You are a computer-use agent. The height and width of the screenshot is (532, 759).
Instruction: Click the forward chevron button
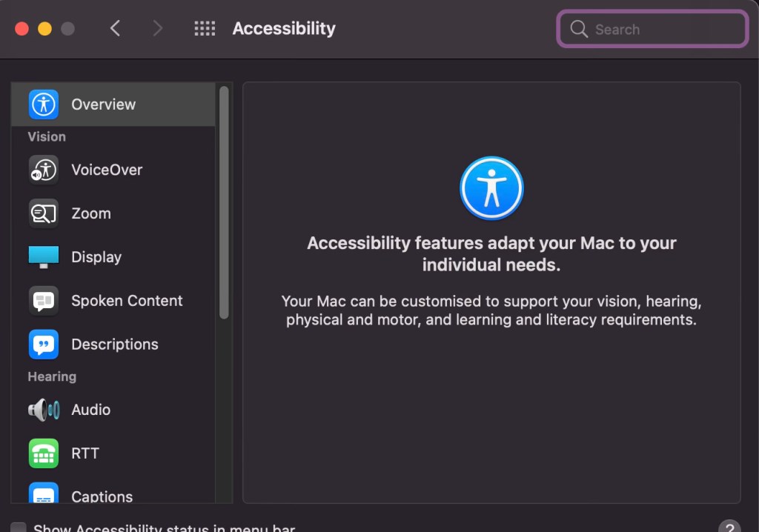coord(157,29)
